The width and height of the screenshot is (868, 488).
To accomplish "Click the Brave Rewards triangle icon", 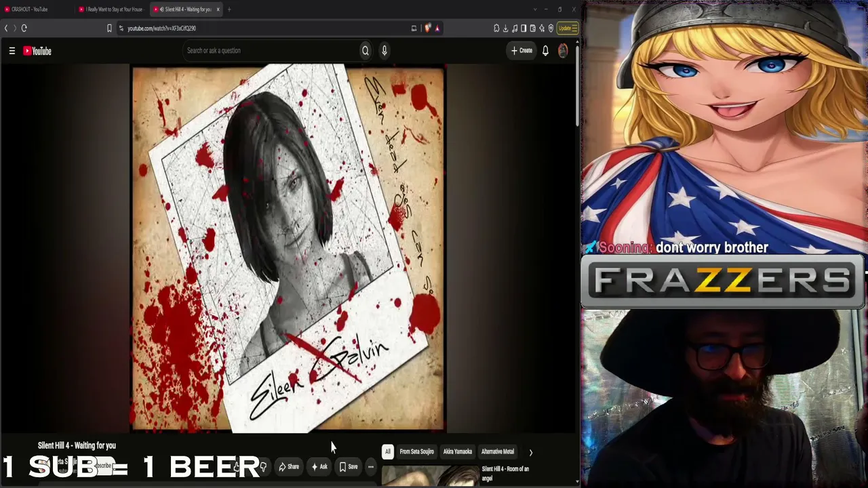I will point(437,28).
